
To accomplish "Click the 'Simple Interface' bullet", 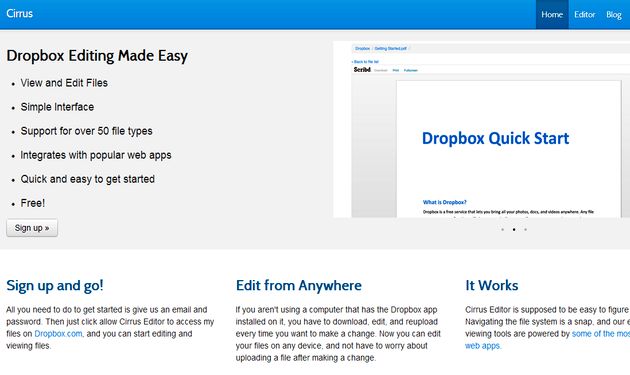I will click(x=57, y=107).
